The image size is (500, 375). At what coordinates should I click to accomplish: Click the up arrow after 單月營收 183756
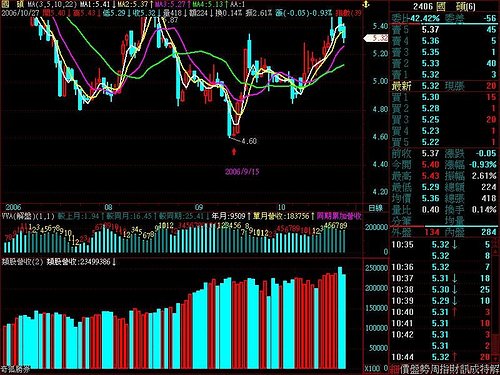pos(313,216)
